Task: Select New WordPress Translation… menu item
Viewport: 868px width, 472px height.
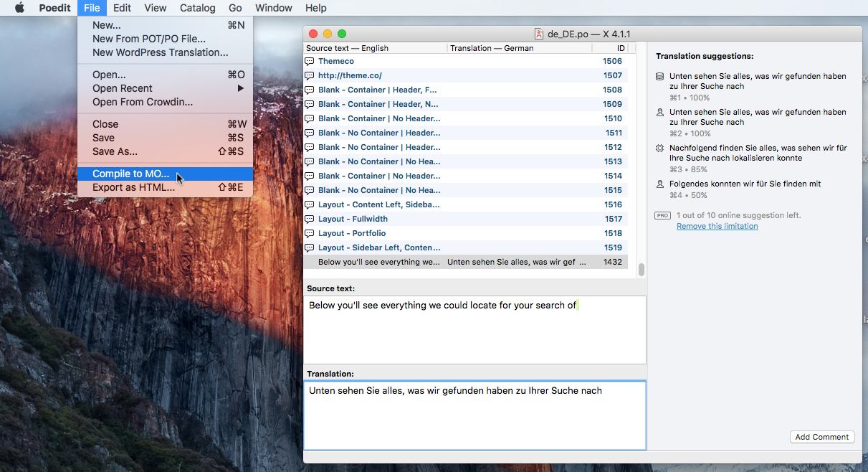Action: coord(165,52)
